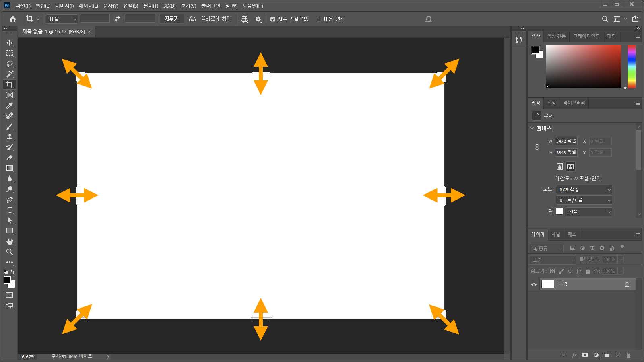Select the Rectangular Marquee tool
This screenshot has width=644, height=362.
point(10,53)
